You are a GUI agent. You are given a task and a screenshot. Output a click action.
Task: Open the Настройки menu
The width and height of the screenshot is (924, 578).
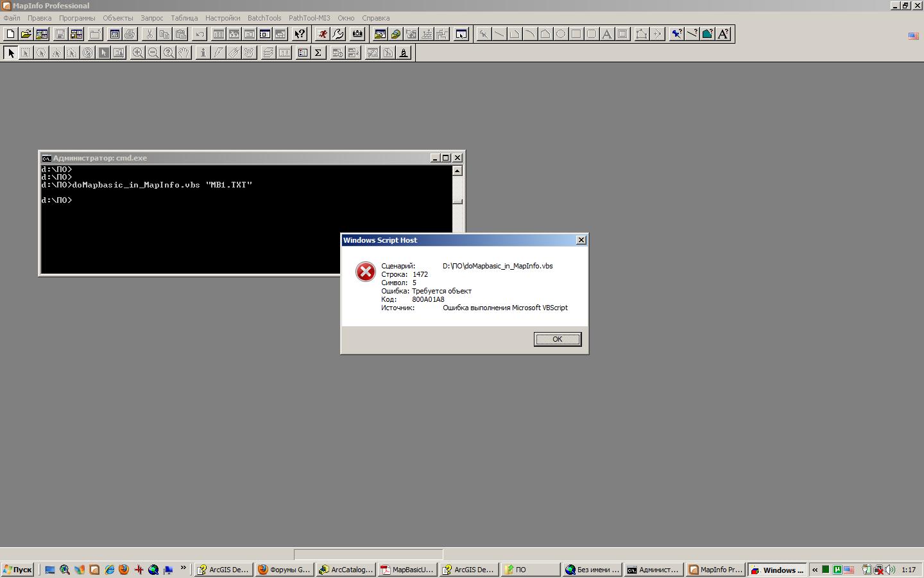coord(223,18)
